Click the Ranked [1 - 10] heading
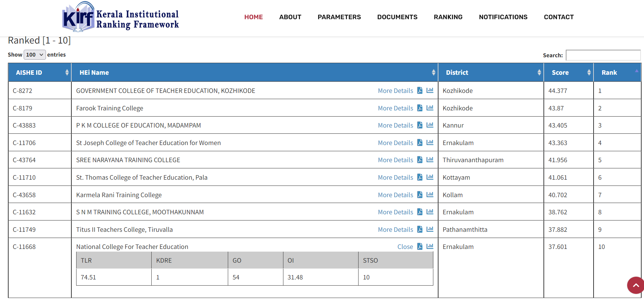The image size is (644, 299). 39,40
